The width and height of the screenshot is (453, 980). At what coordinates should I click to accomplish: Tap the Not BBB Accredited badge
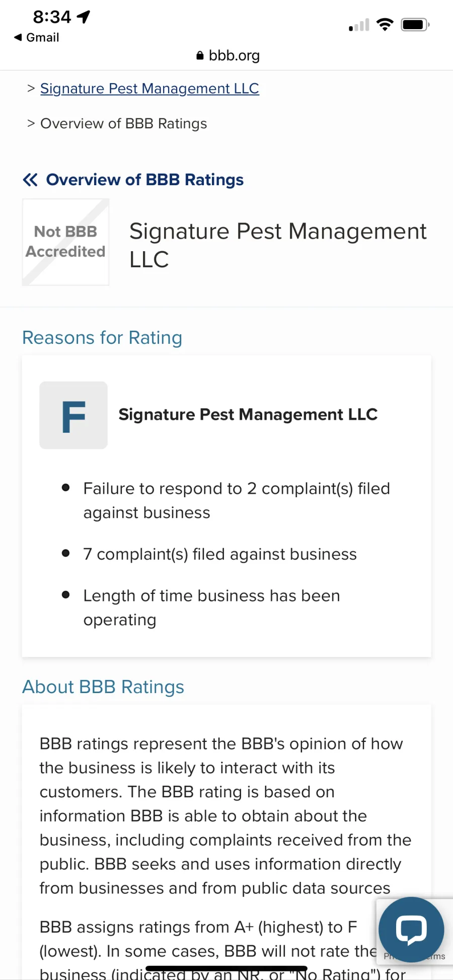pyautogui.click(x=65, y=242)
